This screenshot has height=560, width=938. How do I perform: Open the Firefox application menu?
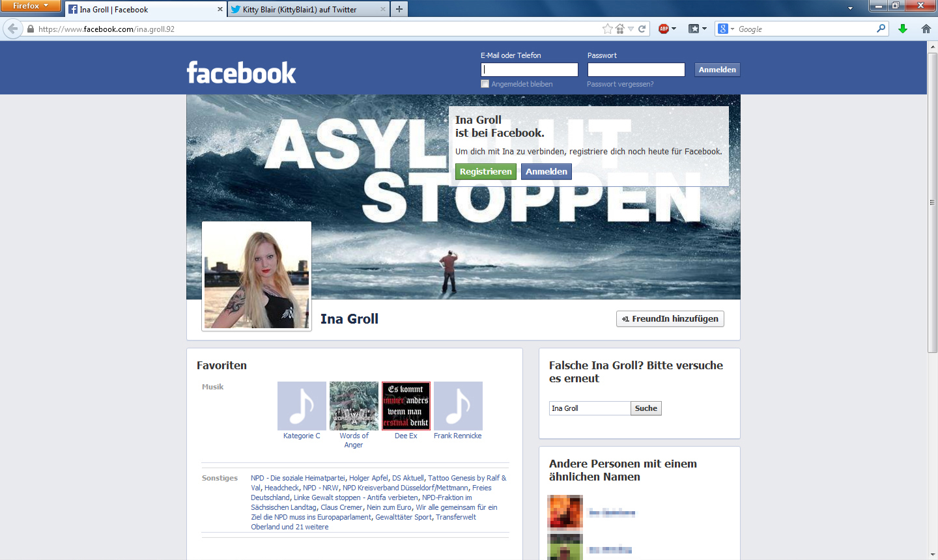tap(30, 6)
